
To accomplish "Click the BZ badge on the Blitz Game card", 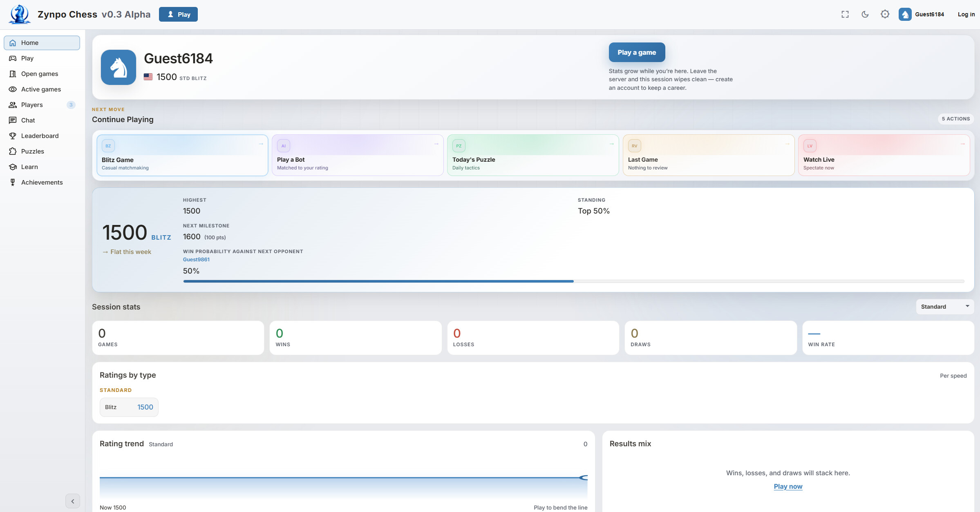I will point(108,146).
